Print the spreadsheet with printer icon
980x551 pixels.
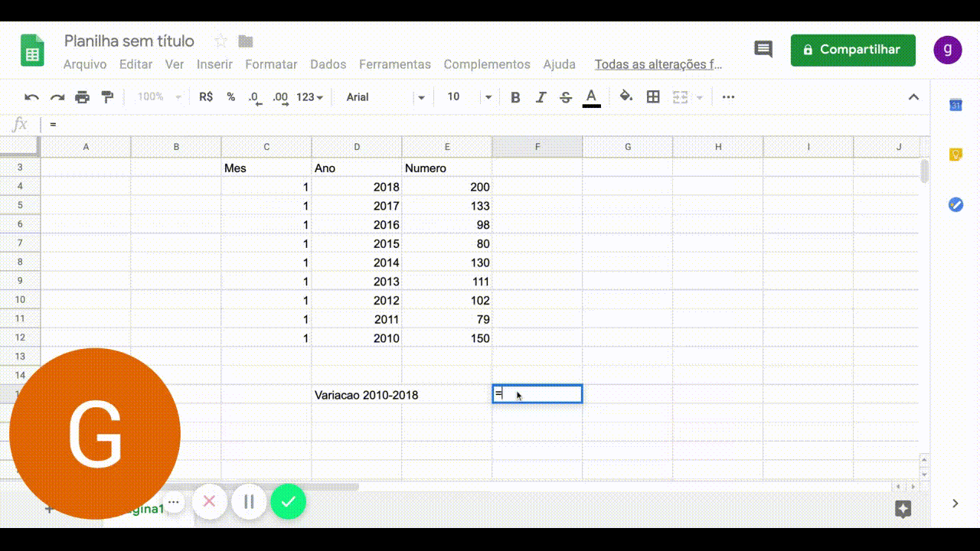coord(82,97)
